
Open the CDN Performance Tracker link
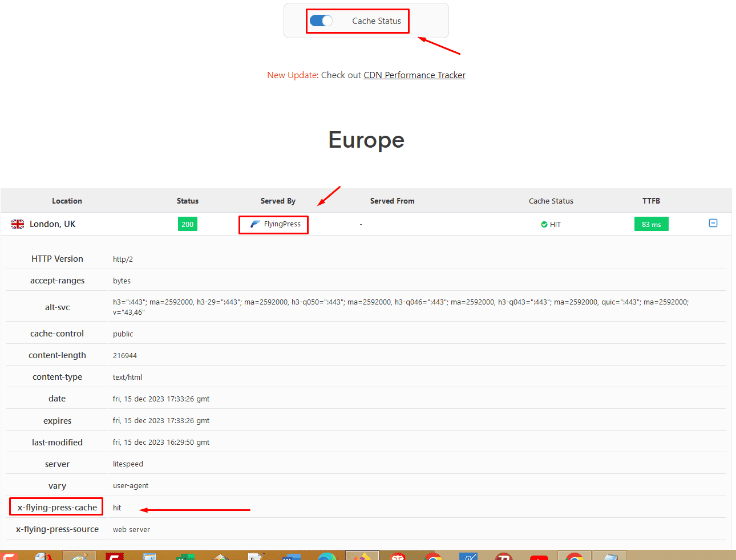point(414,75)
